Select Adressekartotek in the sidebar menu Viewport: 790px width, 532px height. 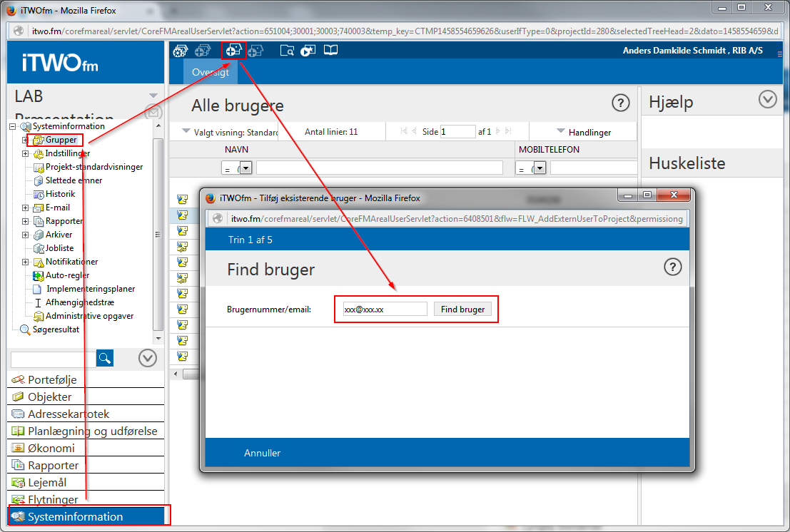(69, 414)
